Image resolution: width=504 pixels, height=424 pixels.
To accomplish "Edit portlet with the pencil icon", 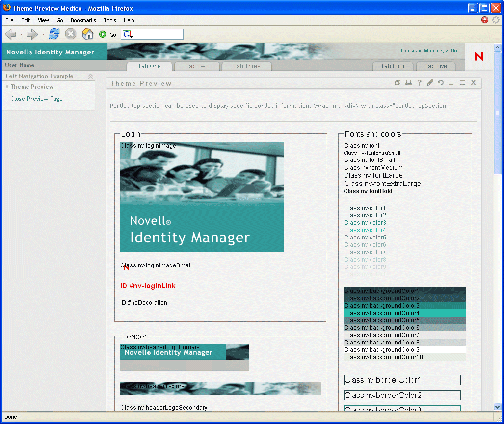I will [x=430, y=83].
